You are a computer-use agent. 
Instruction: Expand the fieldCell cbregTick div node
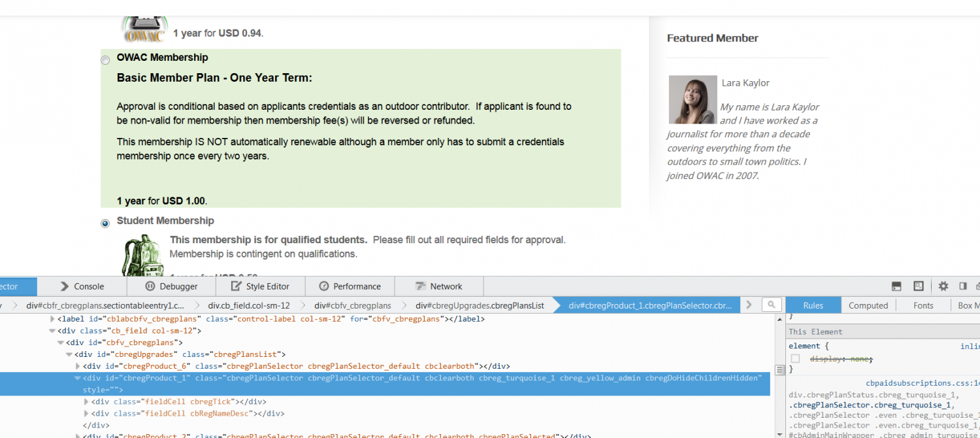pyautogui.click(x=87, y=401)
